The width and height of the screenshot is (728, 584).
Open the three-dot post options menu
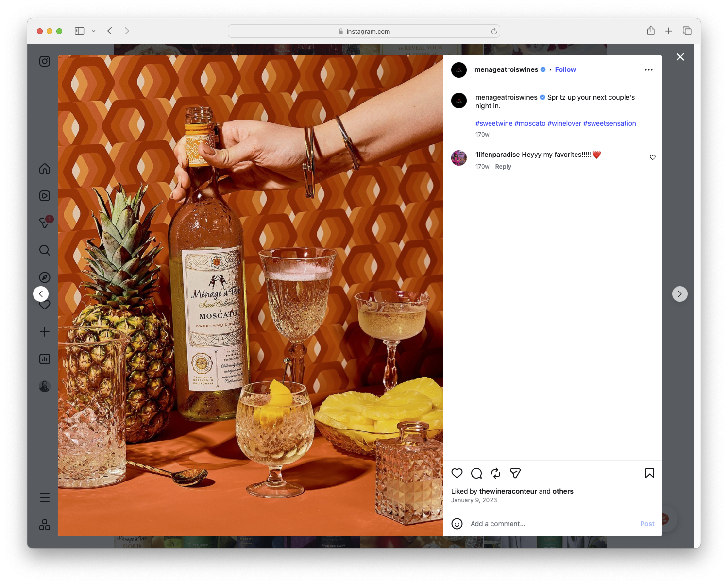coord(649,69)
